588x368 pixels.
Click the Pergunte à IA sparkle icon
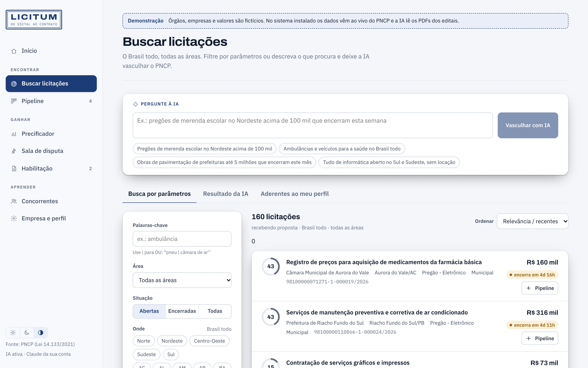(x=136, y=104)
